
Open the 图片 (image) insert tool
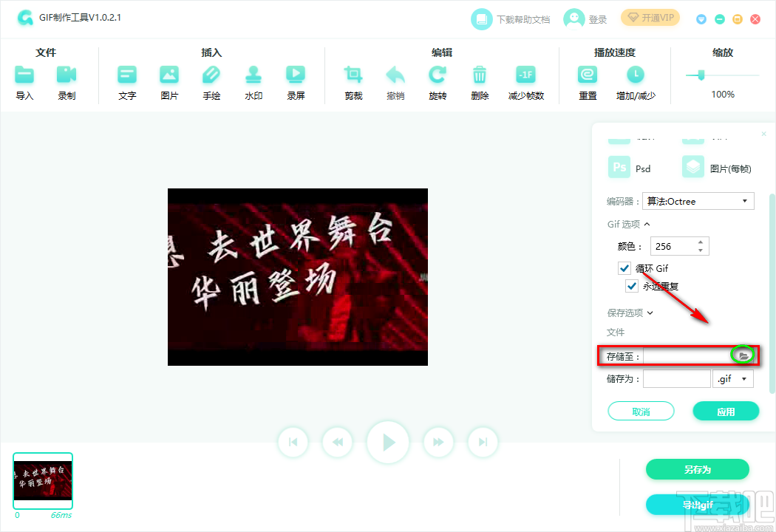tap(169, 76)
